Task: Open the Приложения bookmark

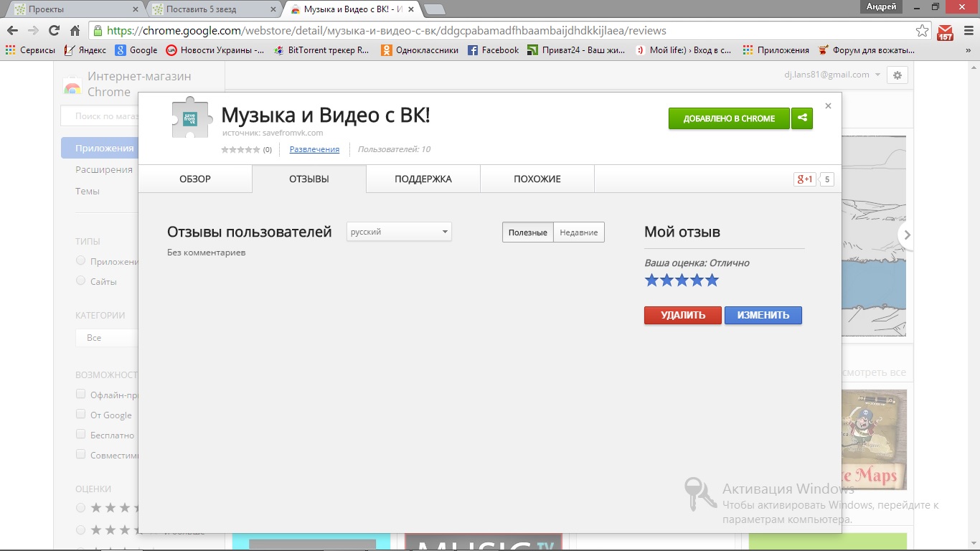Action: point(776,50)
